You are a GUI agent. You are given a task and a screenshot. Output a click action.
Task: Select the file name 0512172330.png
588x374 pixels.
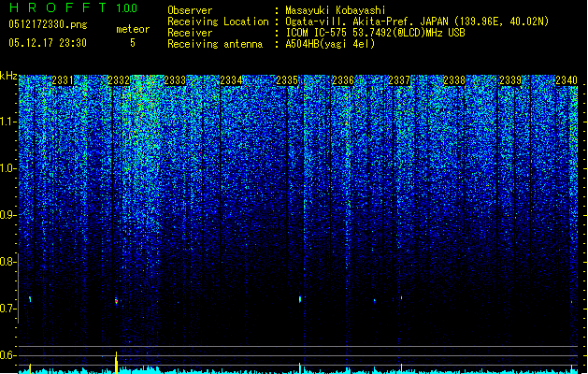pyautogui.click(x=48, y=24)
